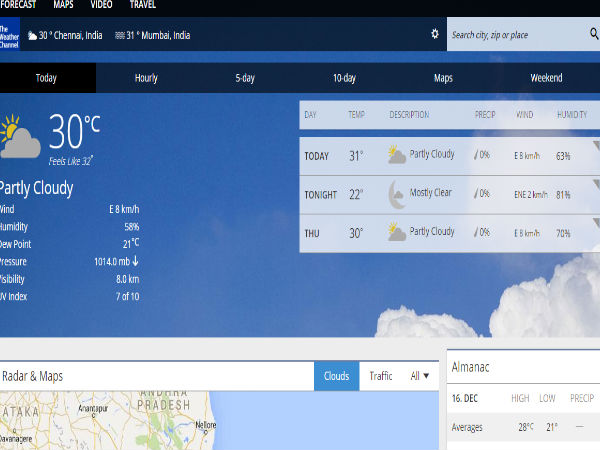Show the Traffic map layer

[x=381, y=376]
